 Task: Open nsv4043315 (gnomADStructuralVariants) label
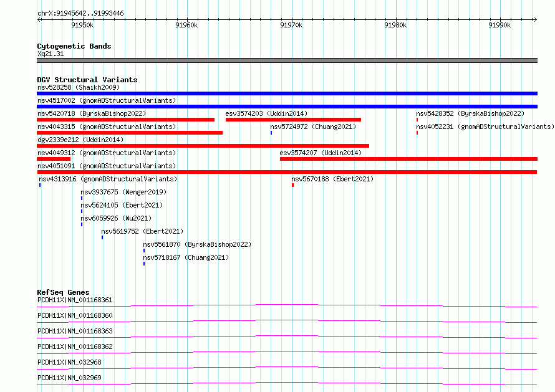point(107,127)
